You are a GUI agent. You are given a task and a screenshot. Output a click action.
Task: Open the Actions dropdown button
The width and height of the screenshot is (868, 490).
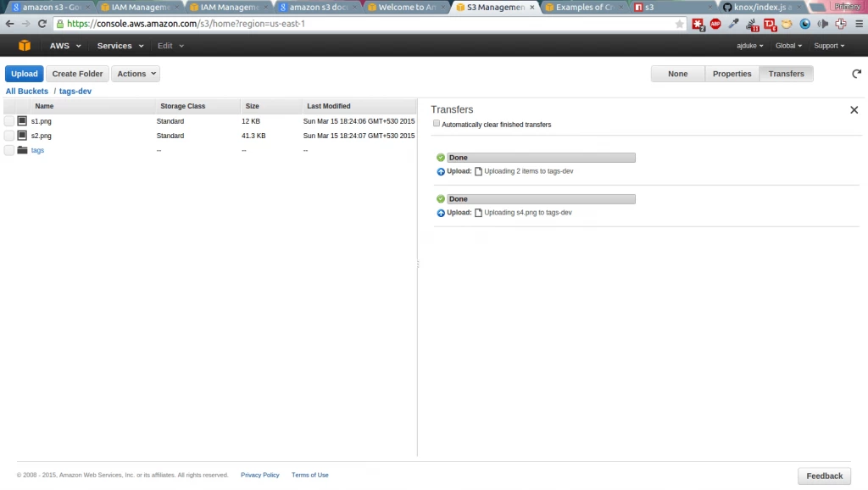pyautogui.click(x=136, y=74)
